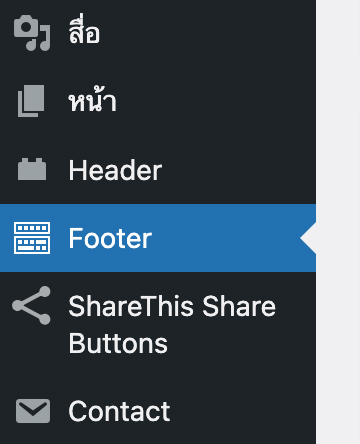Click the envelope icon beside Contact

(33, 411)
